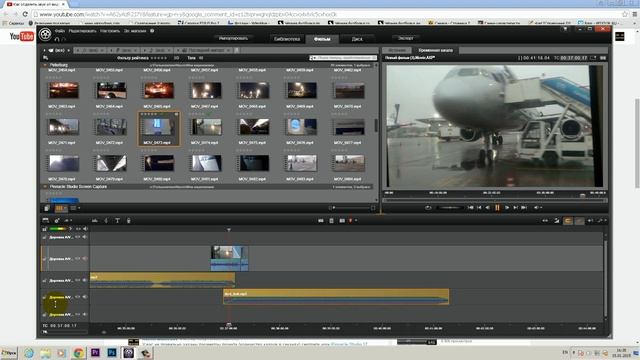Click the snapshot camera icon in timeline toolbar
This screenshot has width=640, height=360.
click(x=342, y=220)
